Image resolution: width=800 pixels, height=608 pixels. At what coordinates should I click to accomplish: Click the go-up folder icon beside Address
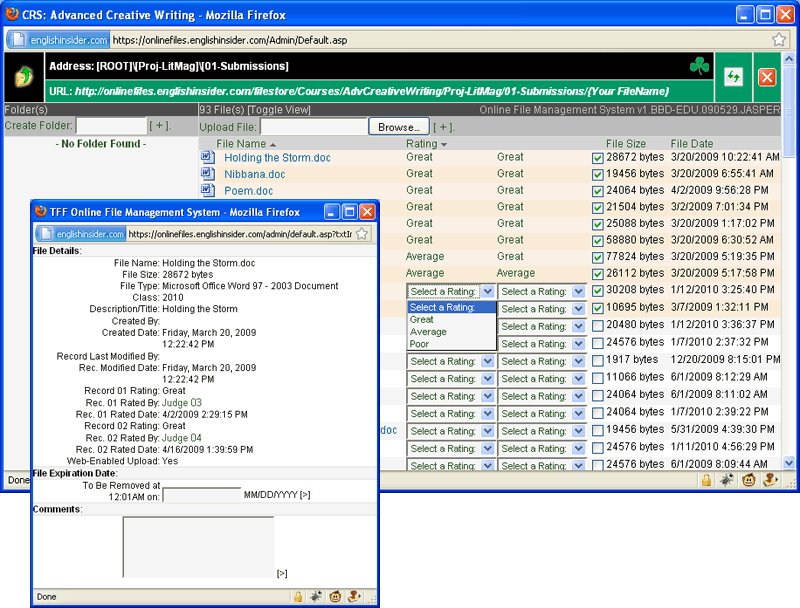tap(23, 77)
